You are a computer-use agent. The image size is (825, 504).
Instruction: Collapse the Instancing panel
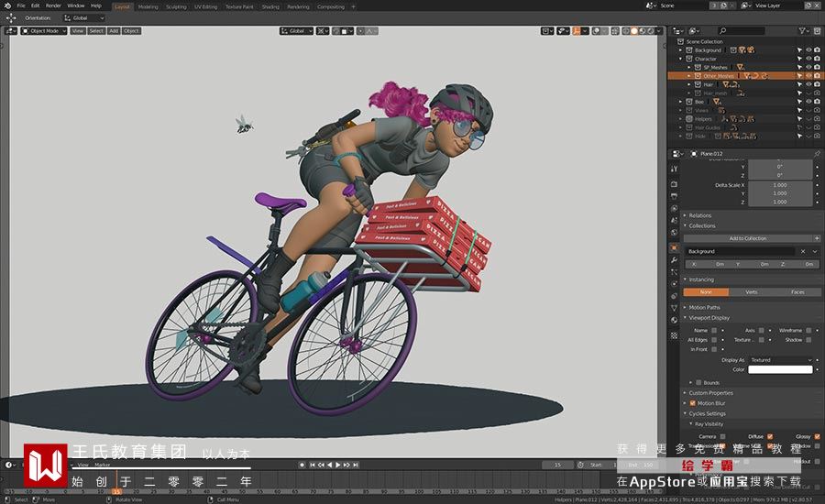click(x=701, y=279)
